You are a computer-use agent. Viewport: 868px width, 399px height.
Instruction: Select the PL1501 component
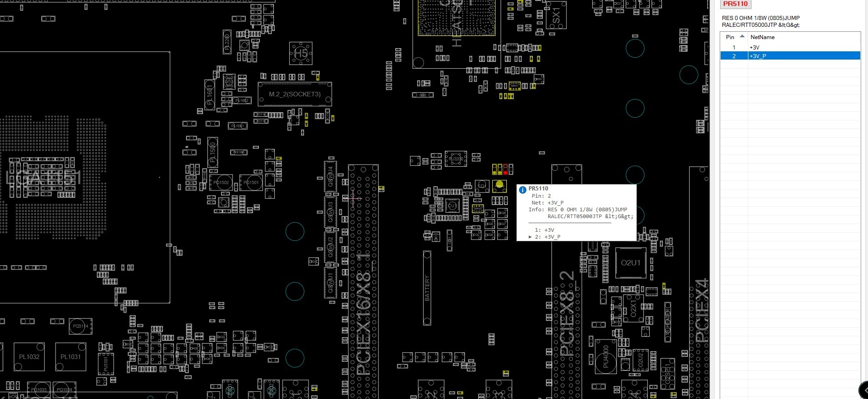(237, 126)
